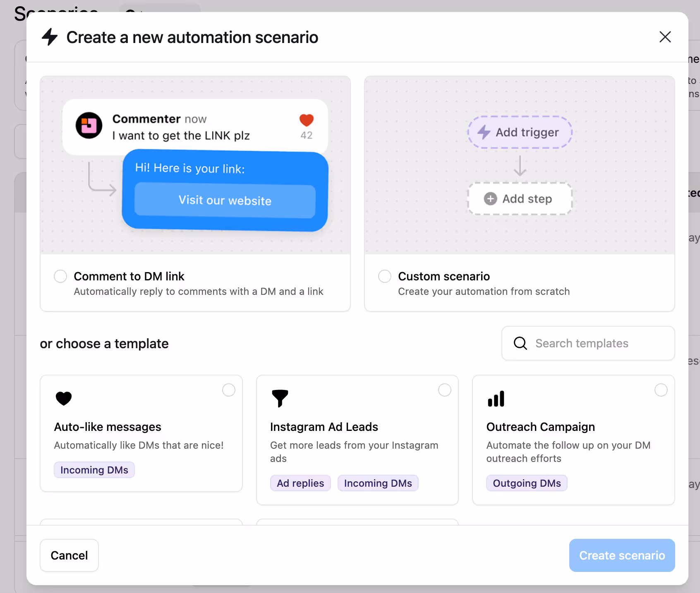700x593 pixels.
Task: Click the bar chart icon on Outreach Campaign
Action: (x=496, y=398)
